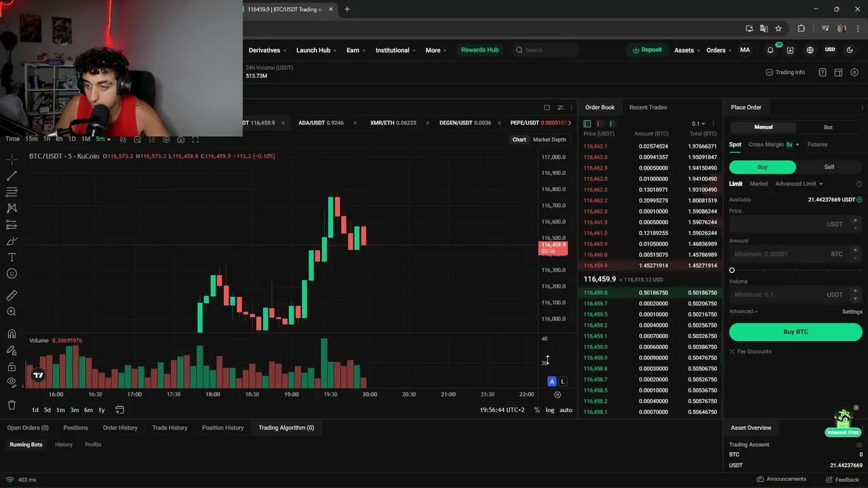This screenshot has width=868, height=488.
Task: Open Fee Discounts link
Action: pos(750,352)
